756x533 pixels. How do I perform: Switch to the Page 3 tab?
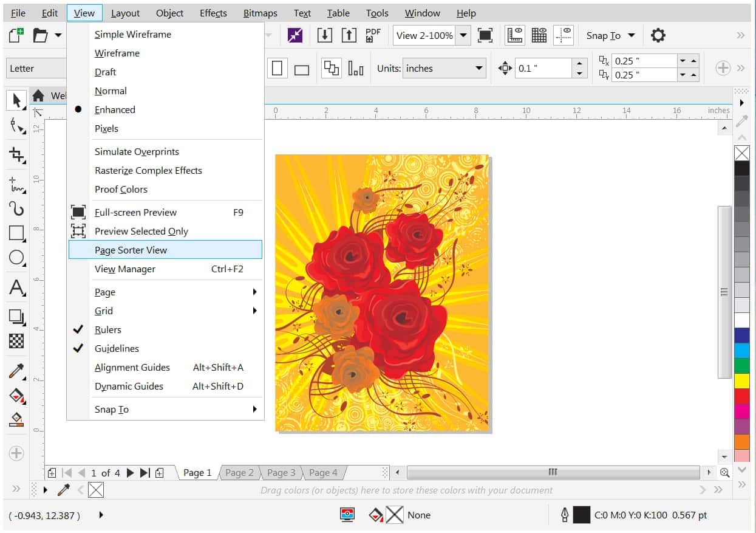(281, 472)
